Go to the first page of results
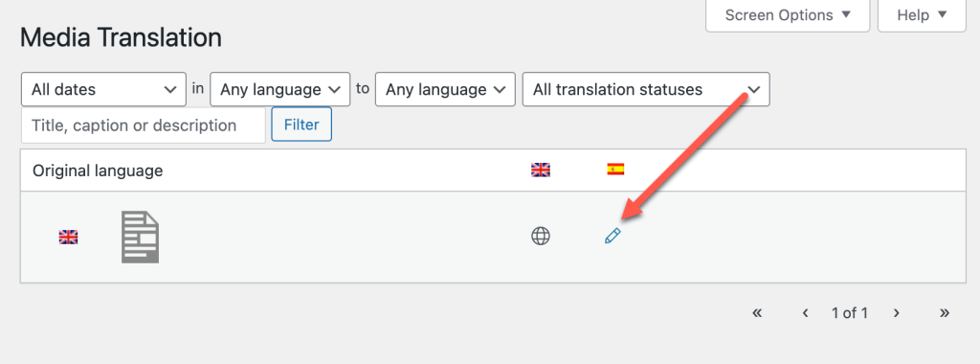This screenshot has height=364, width=980. 757,312
